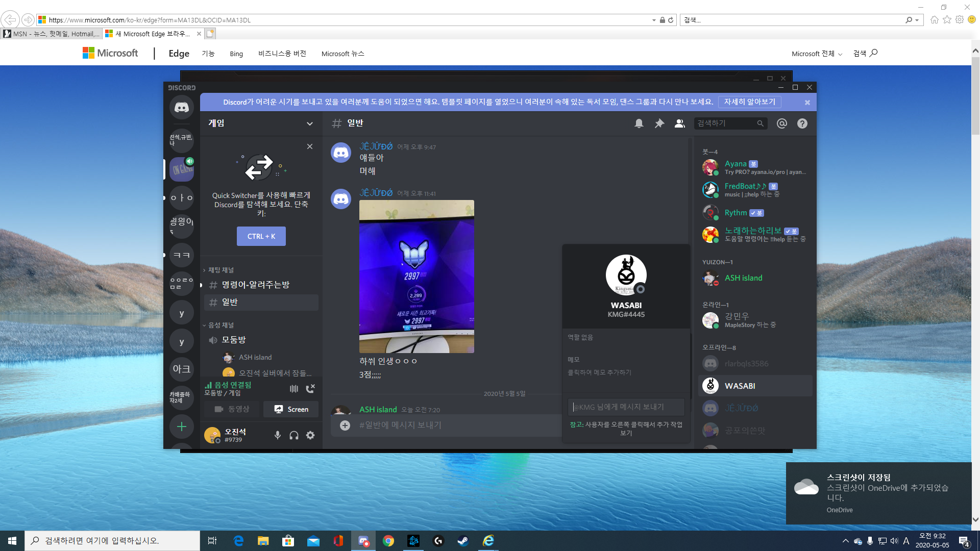980x551 pixels.
Task: Open pinned messages pin icon
Action: point(659,123)
